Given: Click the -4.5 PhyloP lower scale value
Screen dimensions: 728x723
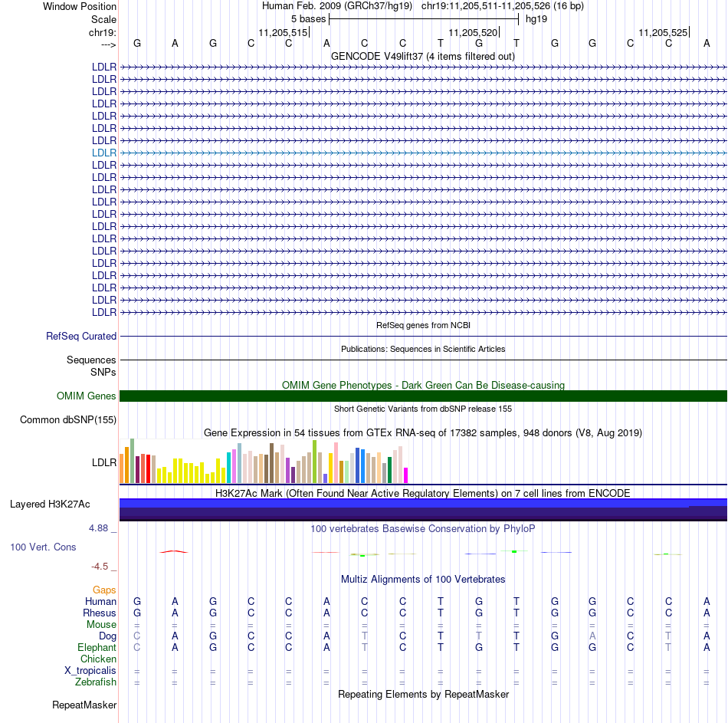Looking at the screenshot, I should [x=100, y=567].
